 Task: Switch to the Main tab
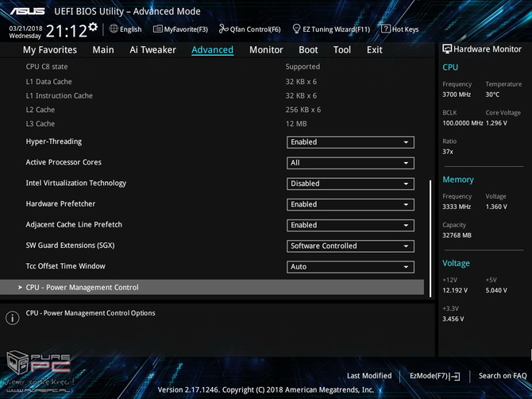[103, 50]
